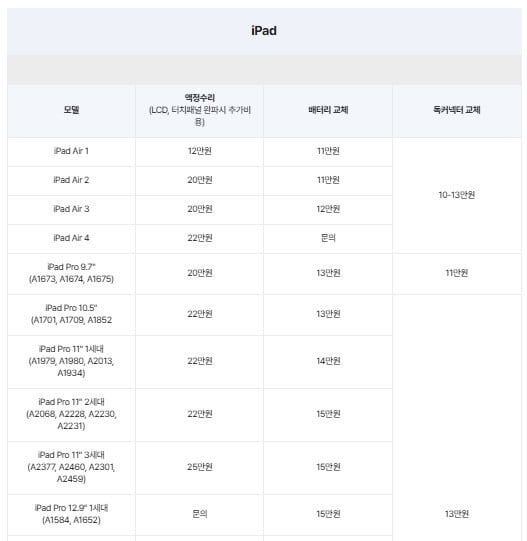Image resolution: width=527 pixels, height=541 pixels.
Task: Select 14만원 battery replacement price
Action: pos(328,361)
